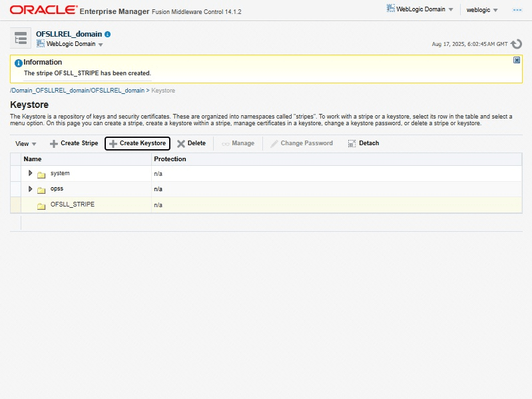Click the folder icon of opss stripe
Image resolution: width=532 pixels, height=399 pixels.
[41, 190]
